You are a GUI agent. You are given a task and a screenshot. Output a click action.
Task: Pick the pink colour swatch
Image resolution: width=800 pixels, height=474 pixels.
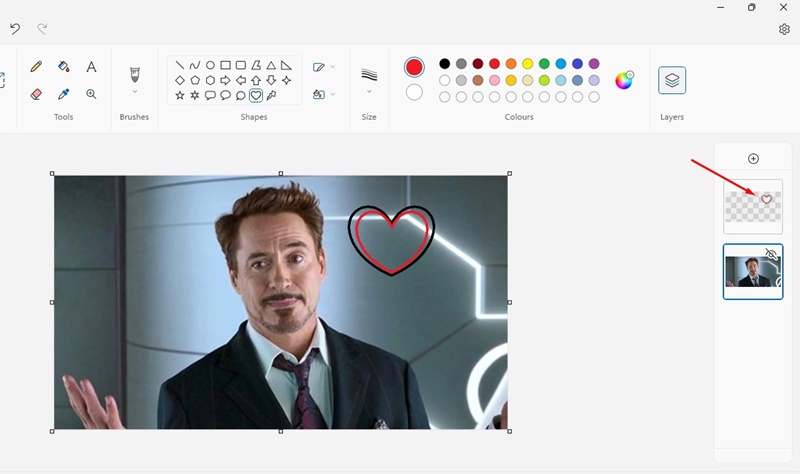494,80
